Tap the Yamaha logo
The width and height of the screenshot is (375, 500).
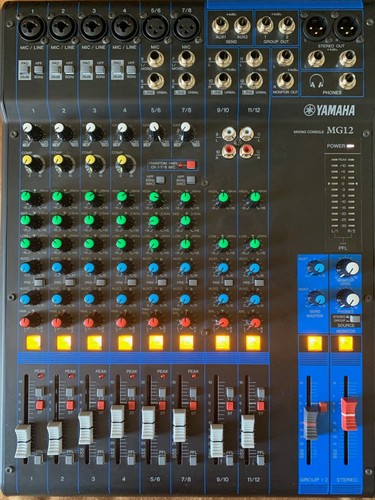click(x=329, y=110)
